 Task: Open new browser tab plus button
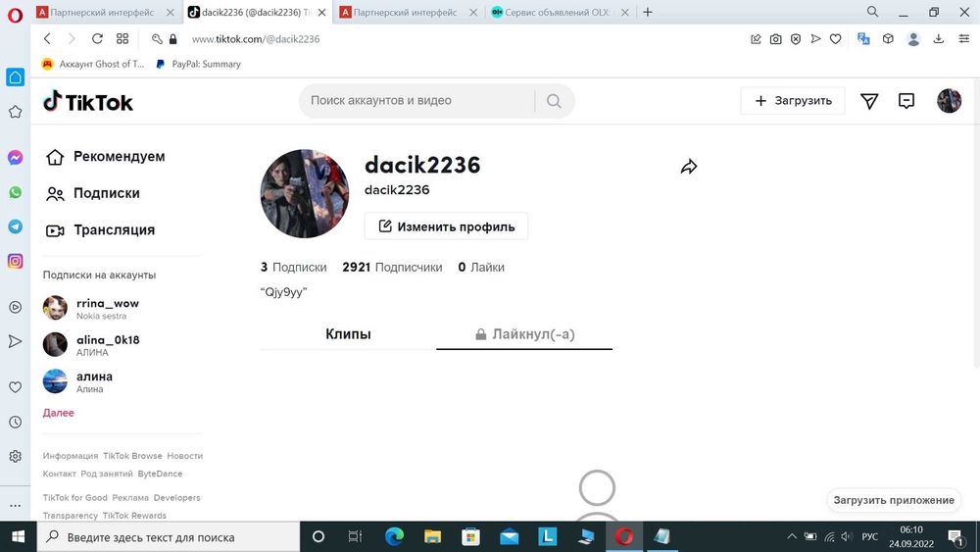click(648, 12)
